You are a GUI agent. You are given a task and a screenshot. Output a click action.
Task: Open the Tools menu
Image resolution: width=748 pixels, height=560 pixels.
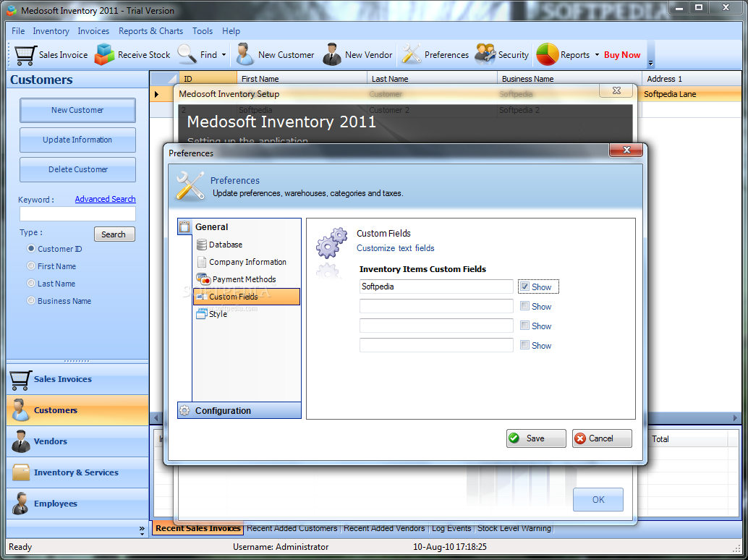pos(203,31)
